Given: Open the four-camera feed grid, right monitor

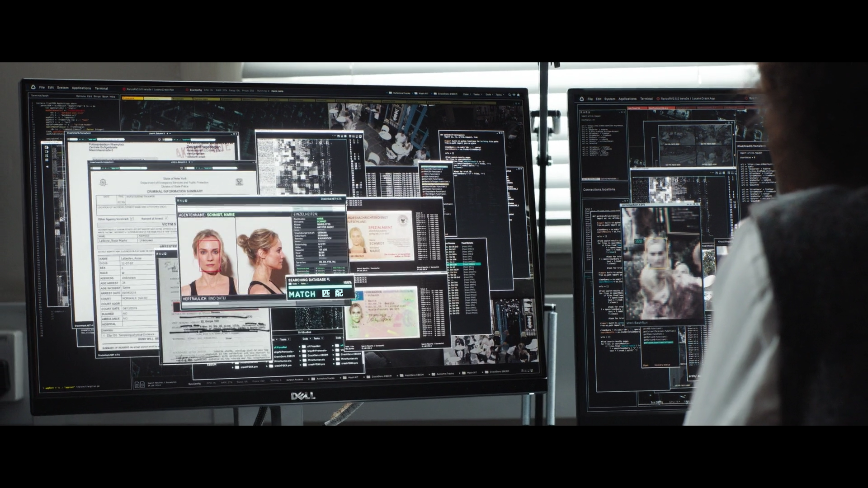Looking at the screenshot, I should (695, 145).
